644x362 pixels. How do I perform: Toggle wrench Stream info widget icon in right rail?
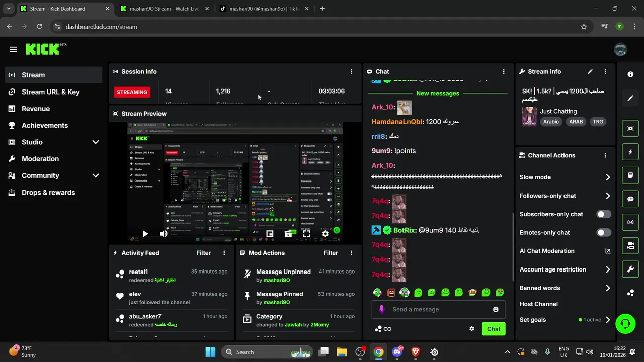630,269
